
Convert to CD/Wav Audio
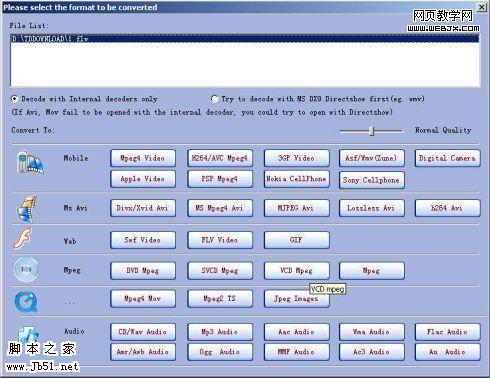(143, 332)
